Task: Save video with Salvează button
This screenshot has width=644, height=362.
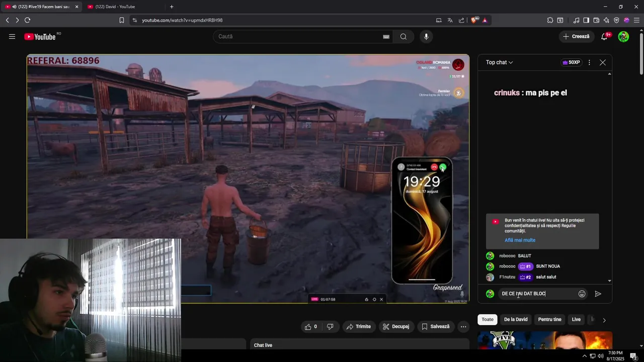Action: (436, 327)
